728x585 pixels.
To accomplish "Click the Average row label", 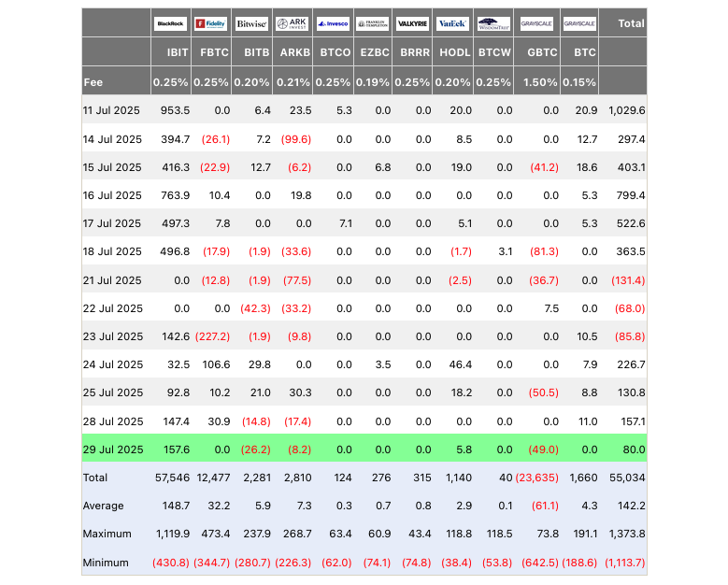I will [103, 506].
